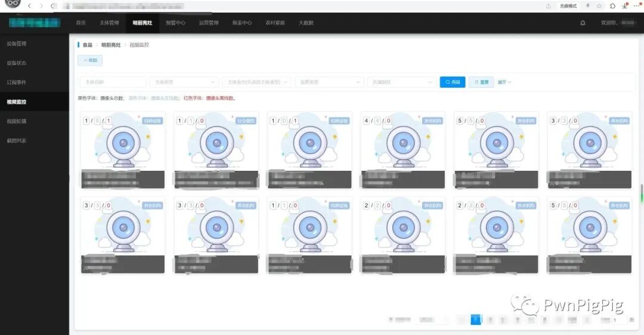Bookmark the page with the star icon
Image resolution: width=644 pixels, height=335 pixels.
point(599,6)
